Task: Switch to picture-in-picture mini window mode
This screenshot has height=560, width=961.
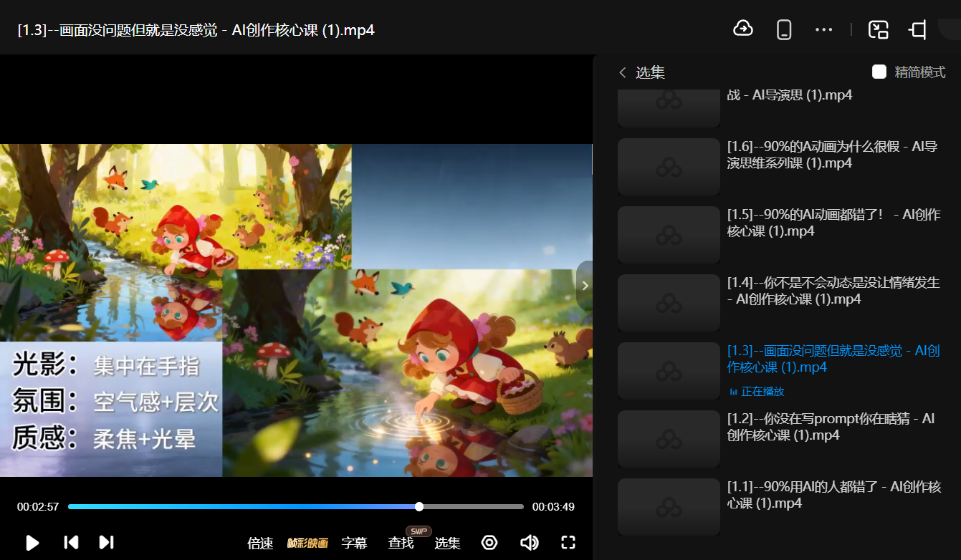Action: (879, 29)
